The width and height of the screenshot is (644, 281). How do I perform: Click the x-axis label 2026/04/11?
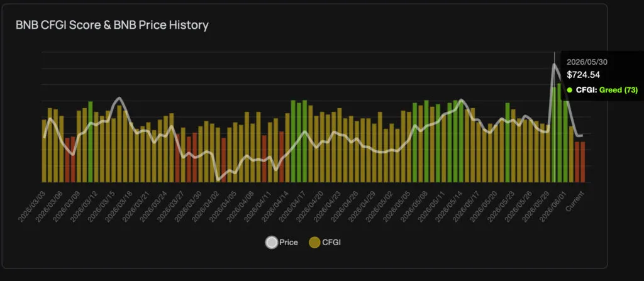click(x=258, y=207)
